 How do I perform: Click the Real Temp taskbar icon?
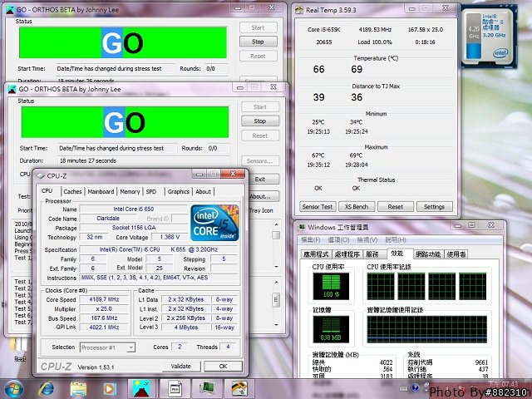coord(239,389)
